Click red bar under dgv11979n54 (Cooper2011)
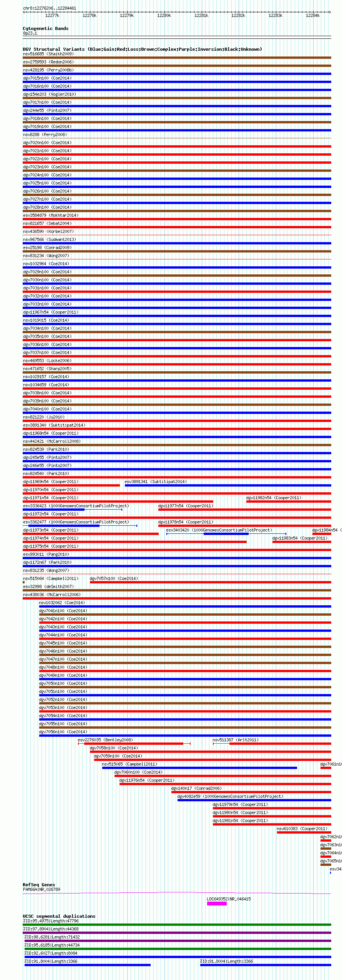Image resolution: width=342 pixels, height=980 pixels. [x=272, y=808]
